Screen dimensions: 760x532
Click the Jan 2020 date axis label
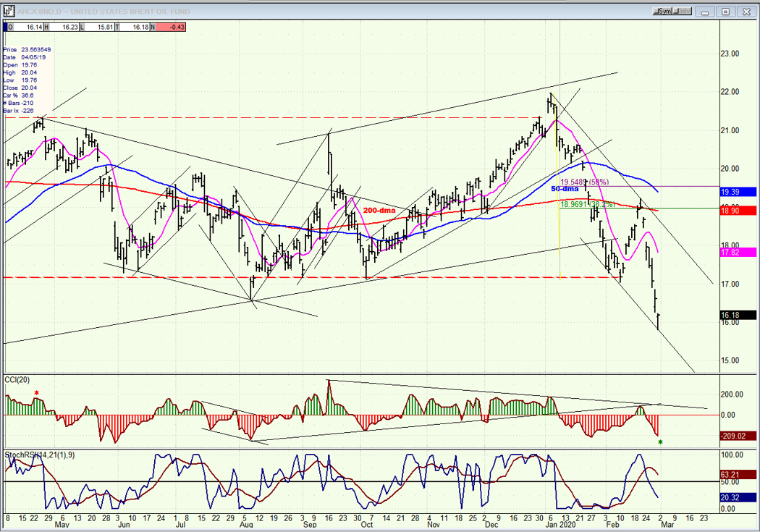pyautogui.click(x=561, y=525)
